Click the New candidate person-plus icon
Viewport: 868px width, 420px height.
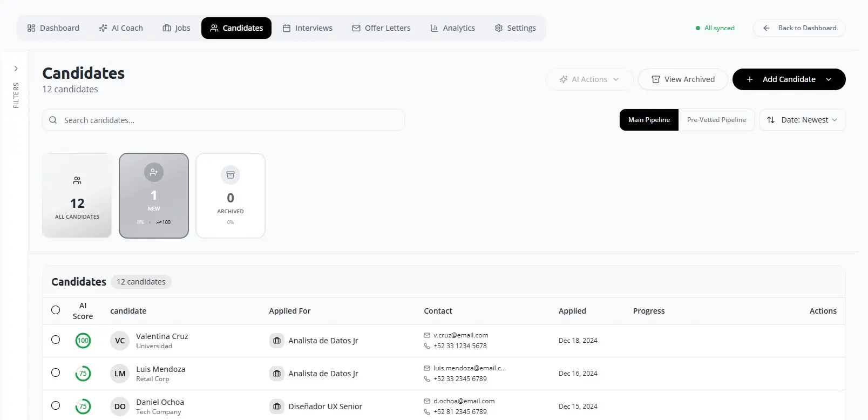coord(154,172)
